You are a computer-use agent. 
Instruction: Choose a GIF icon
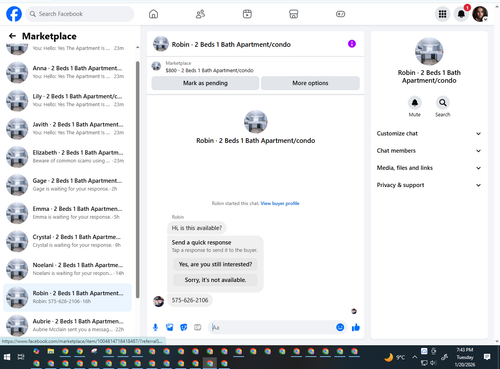198,327
